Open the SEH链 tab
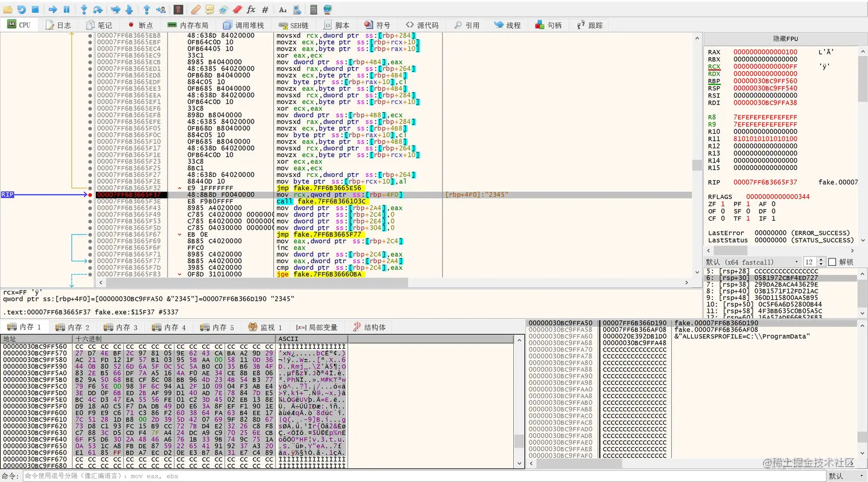Viewport: 868px width, 482px height. [293, 25]
